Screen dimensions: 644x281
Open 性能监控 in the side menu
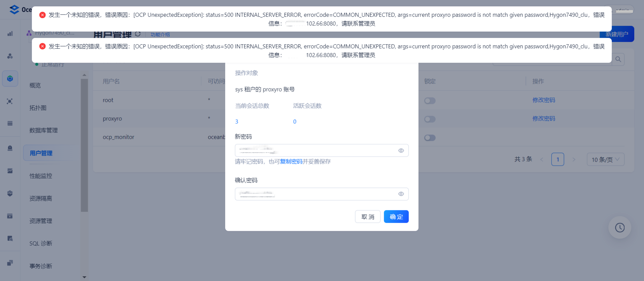point(41,176)
